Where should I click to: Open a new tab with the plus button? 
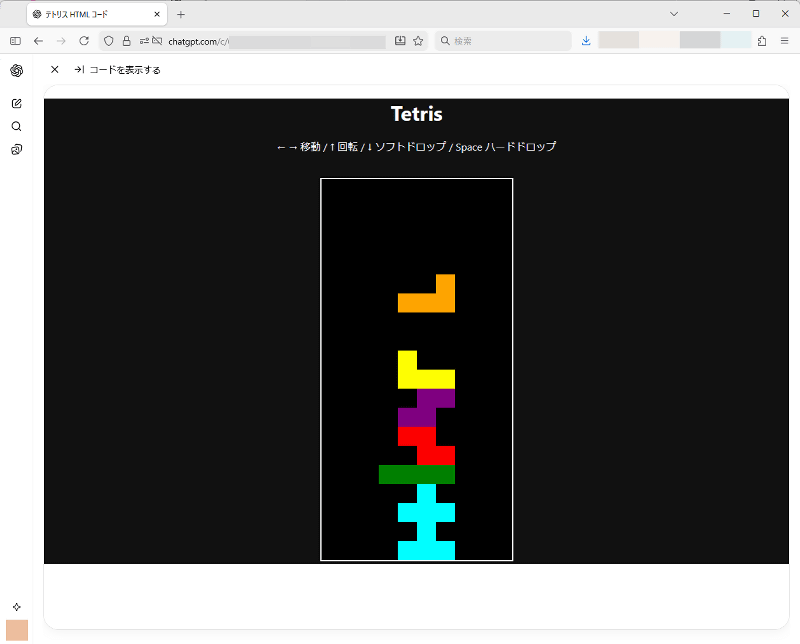(181, 14)
